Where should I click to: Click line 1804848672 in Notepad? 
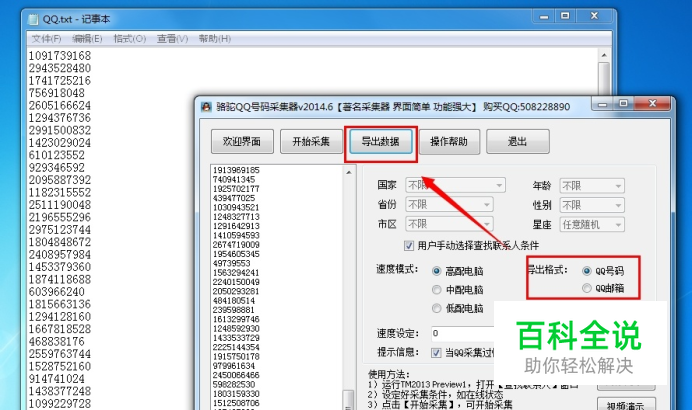click(60, 242)
